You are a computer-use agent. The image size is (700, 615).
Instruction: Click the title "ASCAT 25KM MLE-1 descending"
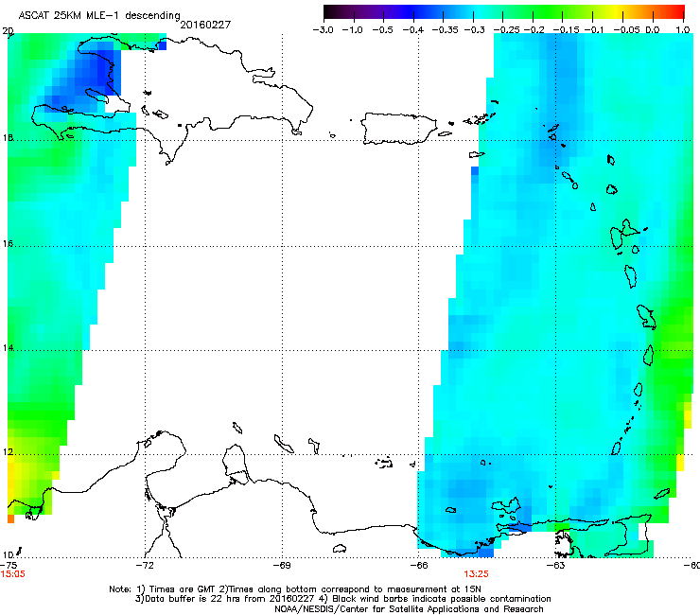point(99,15)
